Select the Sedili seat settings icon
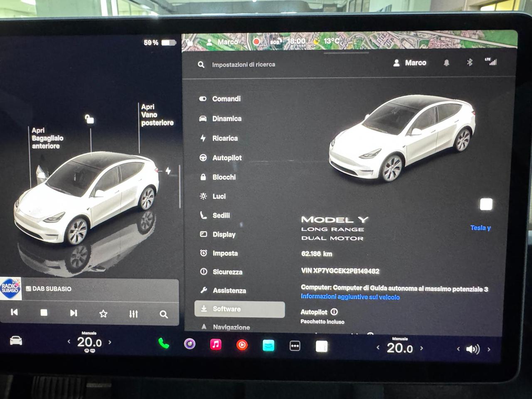The image size is (532, 399). pyautogui.click(x=203, y=215)
